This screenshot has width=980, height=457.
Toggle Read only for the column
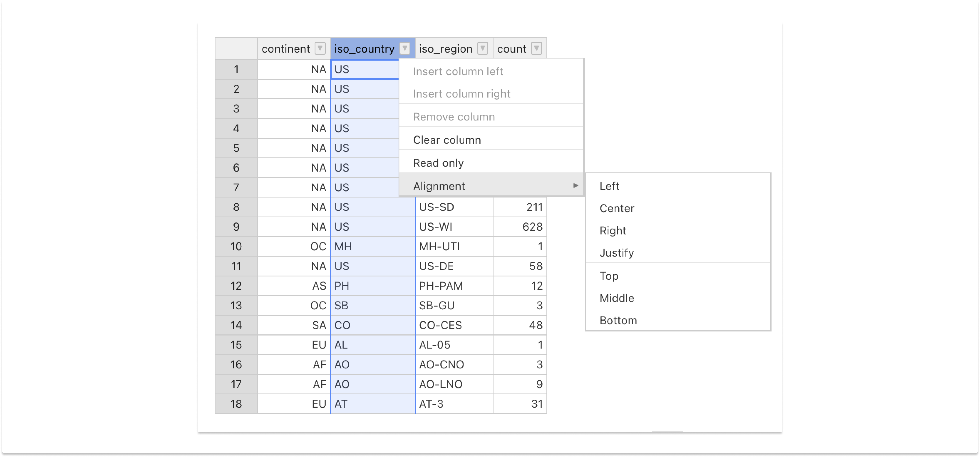coord(438,163)
